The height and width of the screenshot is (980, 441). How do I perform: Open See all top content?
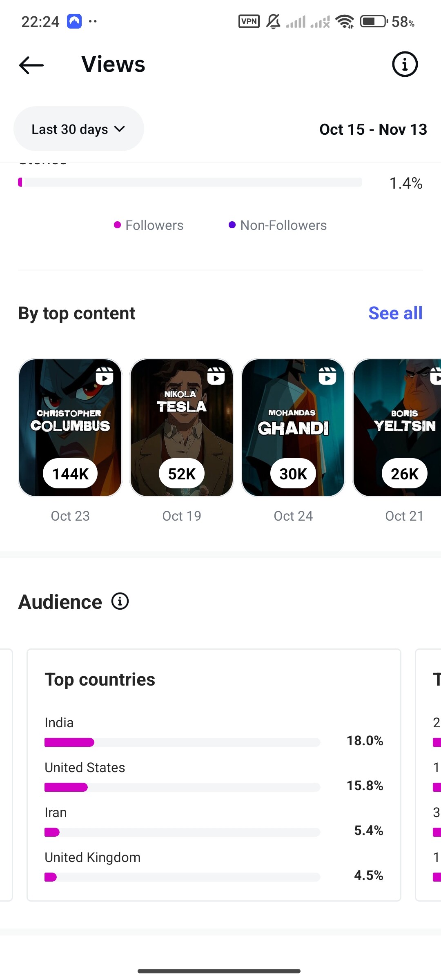[x=395, y=313]
